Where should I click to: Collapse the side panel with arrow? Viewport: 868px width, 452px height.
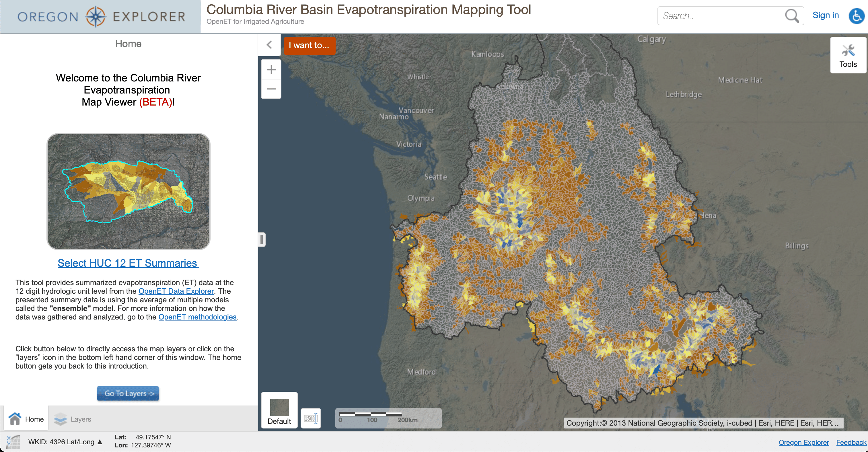pyautogui.click(x=269, y=45)
